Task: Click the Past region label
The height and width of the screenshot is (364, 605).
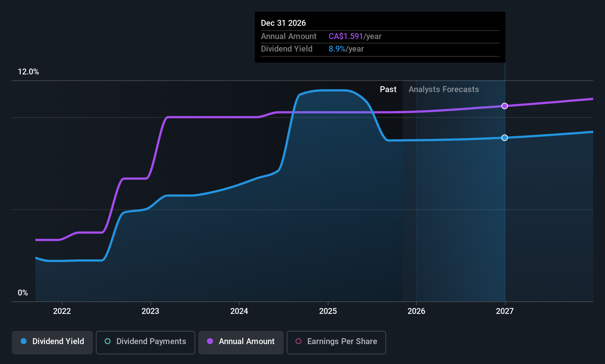Action: (388, 90)
